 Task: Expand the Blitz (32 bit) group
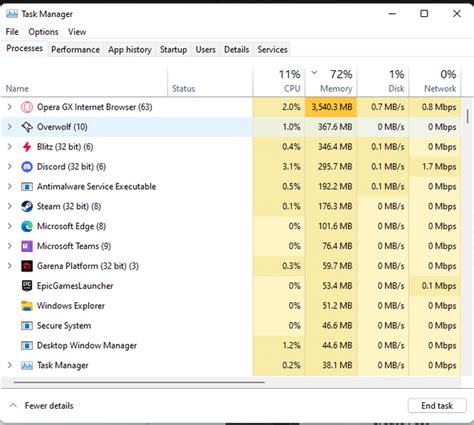tap(10, 147)
